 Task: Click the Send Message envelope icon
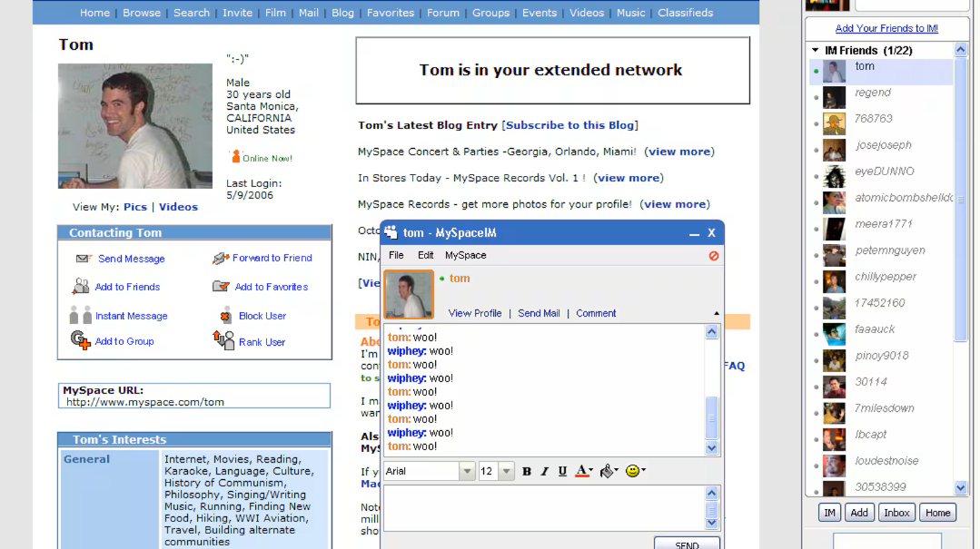coord(84,259)
